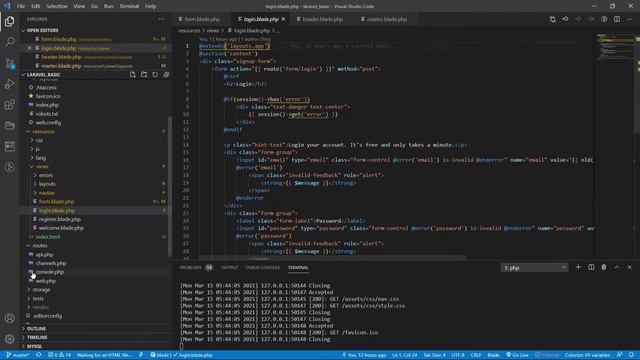The width and height of the screenshot is (640, 360).
Task: Open the Extensions view
Action: tap(9, 105)
